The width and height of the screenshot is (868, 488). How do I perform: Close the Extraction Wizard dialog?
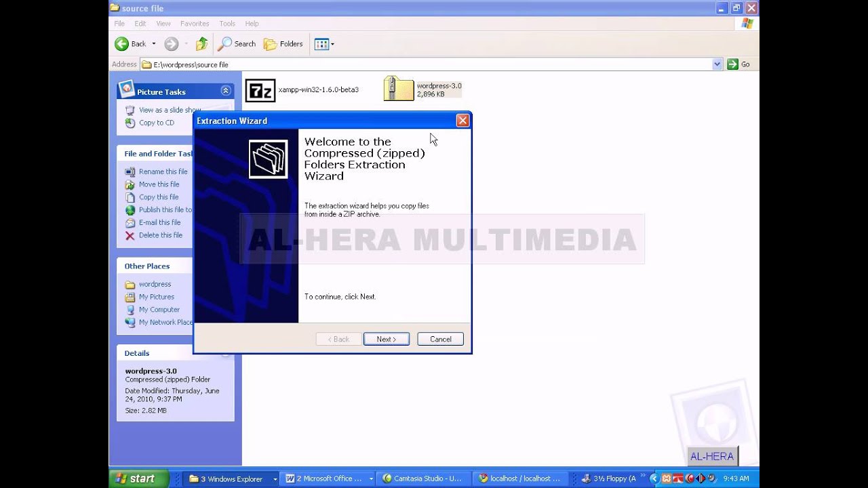(x=462, y=121)
